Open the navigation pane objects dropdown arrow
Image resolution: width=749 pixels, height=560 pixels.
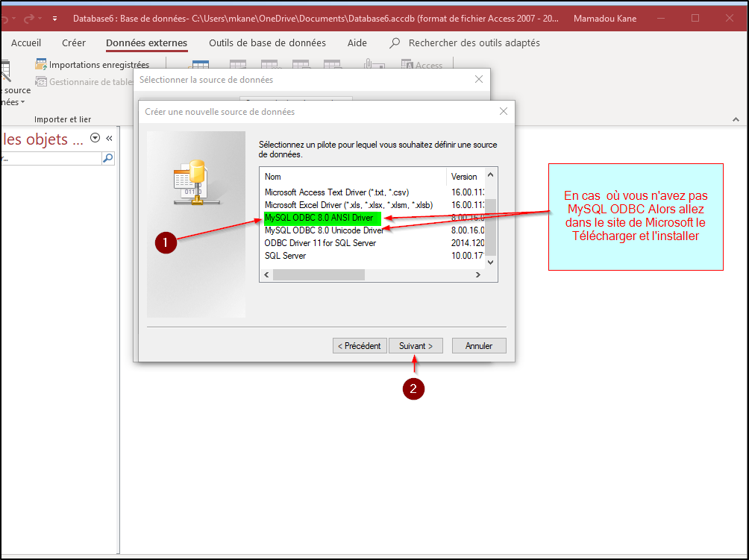click(95, 138)
